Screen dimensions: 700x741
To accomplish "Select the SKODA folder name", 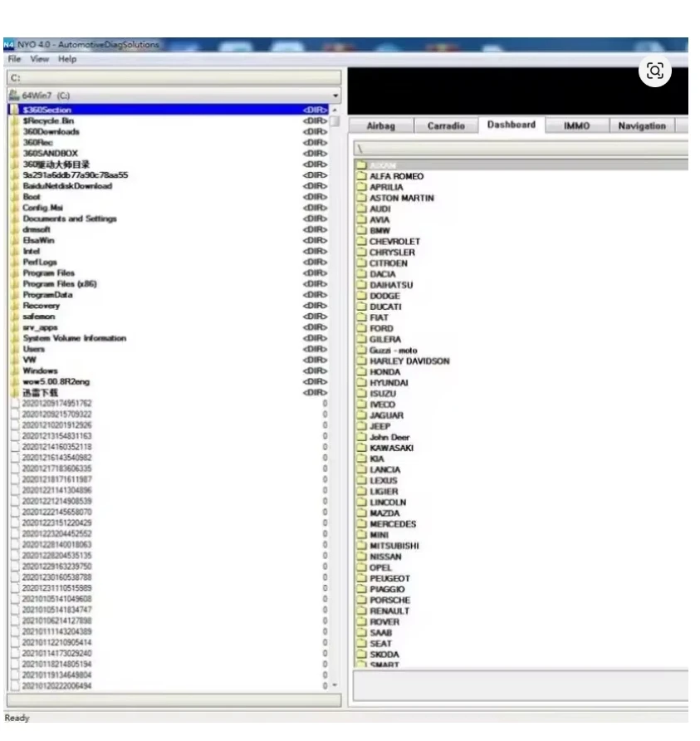I will pos(384,655).
